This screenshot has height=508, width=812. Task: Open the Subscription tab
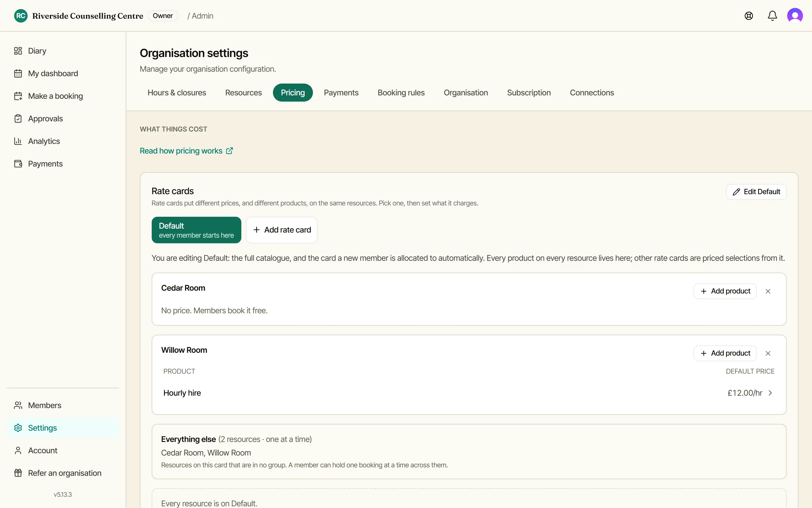click(529, 93)
